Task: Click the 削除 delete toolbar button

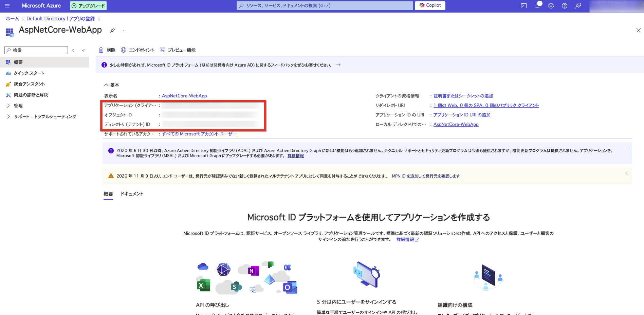Action: [107, 50]
